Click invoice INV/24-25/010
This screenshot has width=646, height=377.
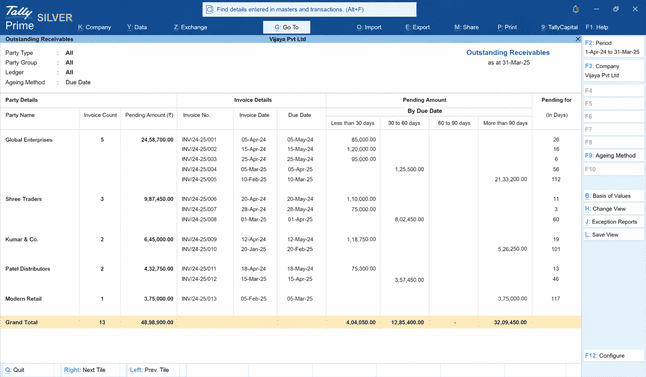coord(199,249)
